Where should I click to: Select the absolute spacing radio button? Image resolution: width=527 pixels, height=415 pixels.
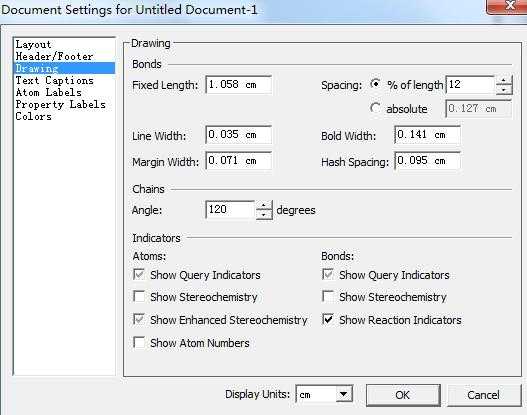coord(375,108)
